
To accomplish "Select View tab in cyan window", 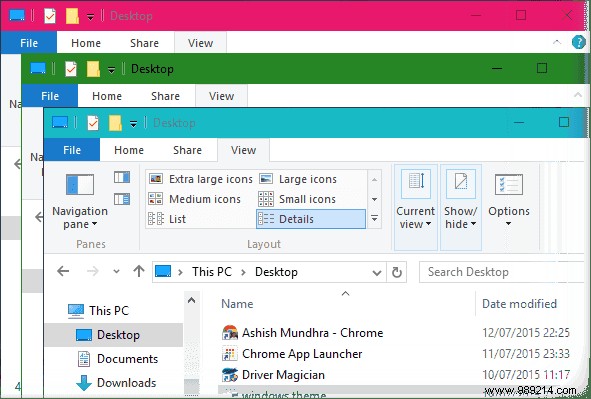I will [243, 150].
